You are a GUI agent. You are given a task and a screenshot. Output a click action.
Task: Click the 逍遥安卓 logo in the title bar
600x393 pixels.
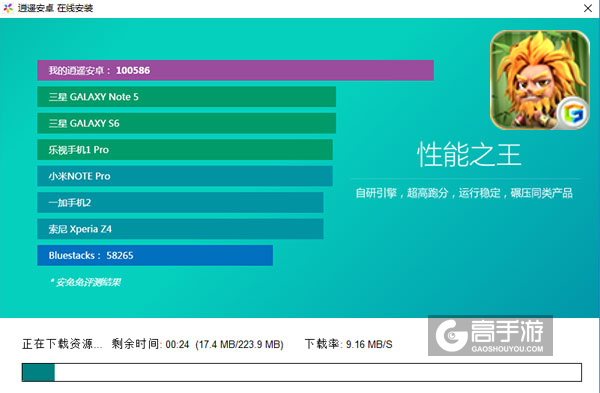pyautogui.click(x=8, y=8)
